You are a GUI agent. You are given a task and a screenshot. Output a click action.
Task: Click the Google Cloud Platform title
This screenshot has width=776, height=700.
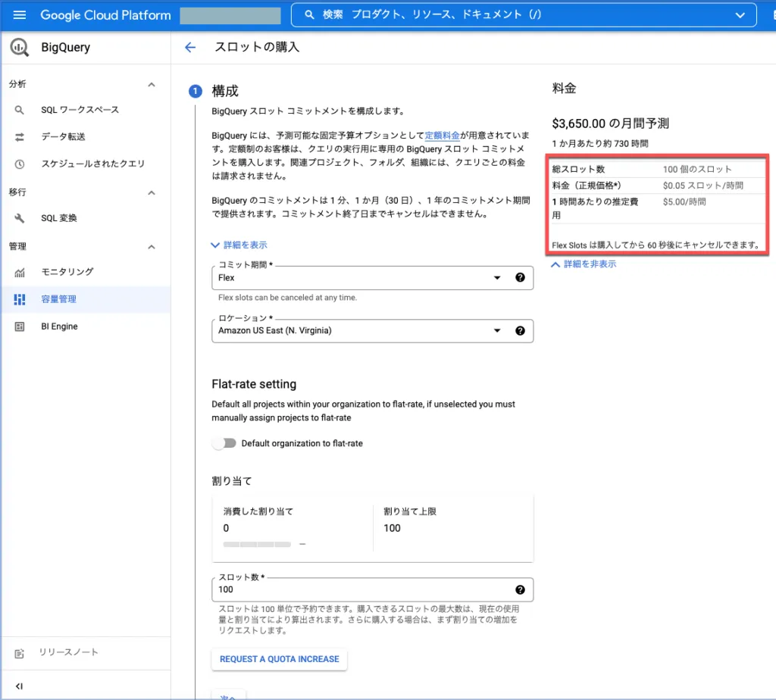tap(105, 15)
